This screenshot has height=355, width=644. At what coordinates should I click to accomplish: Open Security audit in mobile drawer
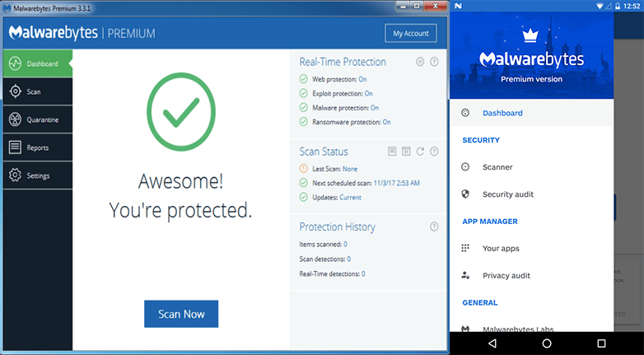(x=531, y=194)
